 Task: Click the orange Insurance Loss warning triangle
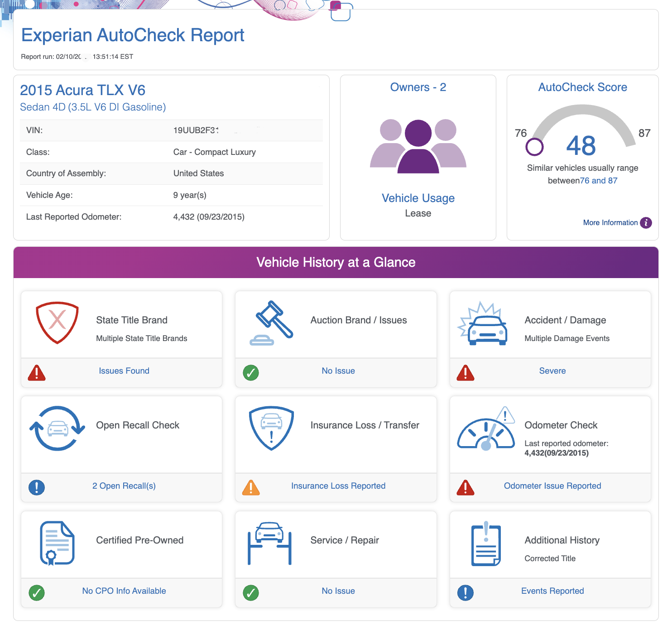tap(251, 487)
